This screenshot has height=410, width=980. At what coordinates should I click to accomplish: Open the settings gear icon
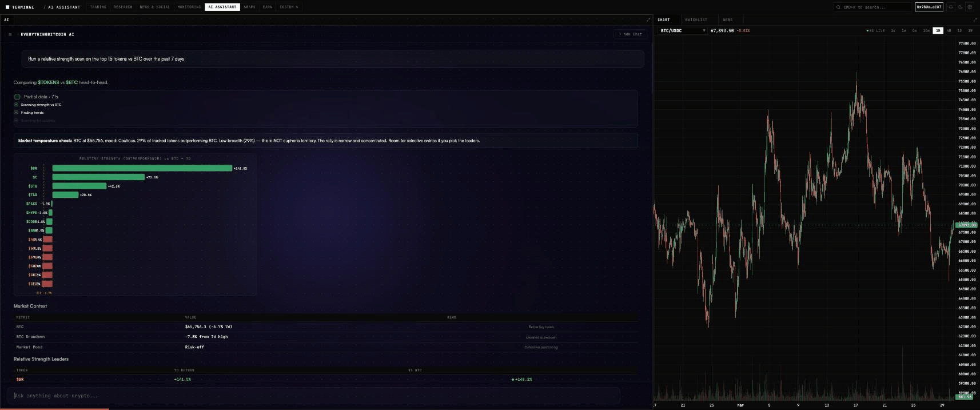click(x=970, y=7)
